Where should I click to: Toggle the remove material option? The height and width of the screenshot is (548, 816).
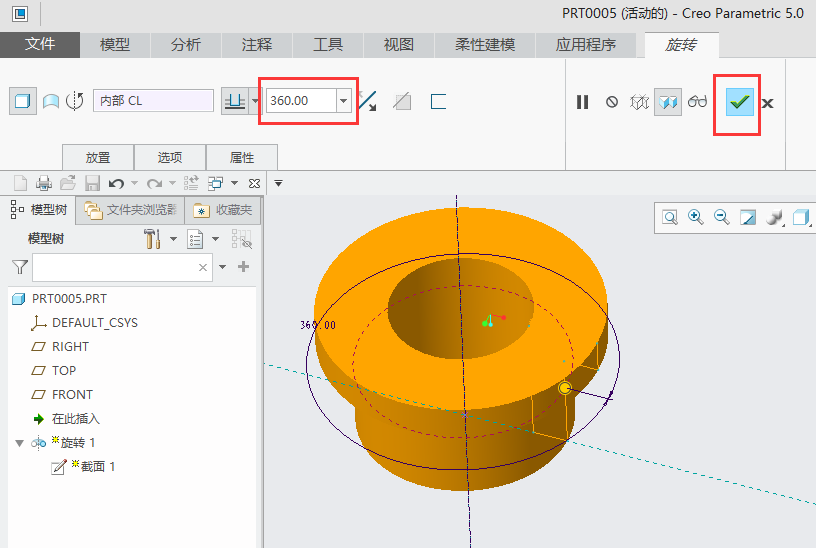point(402,101)
